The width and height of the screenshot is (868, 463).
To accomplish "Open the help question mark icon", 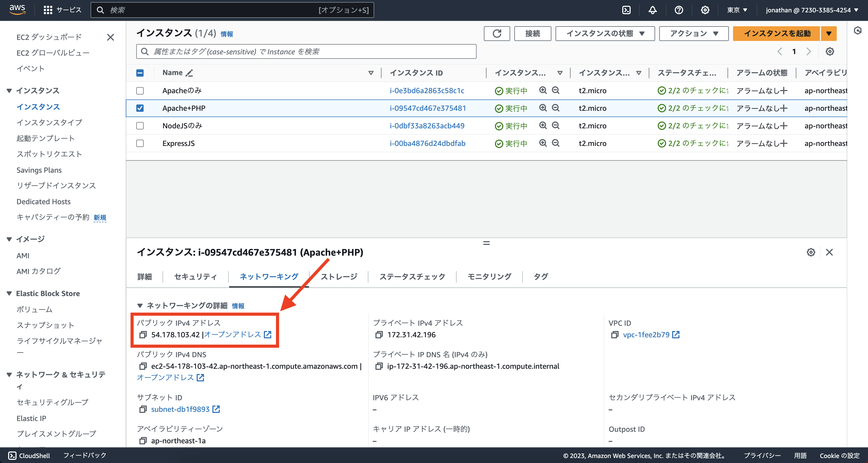I will point(679,10).
